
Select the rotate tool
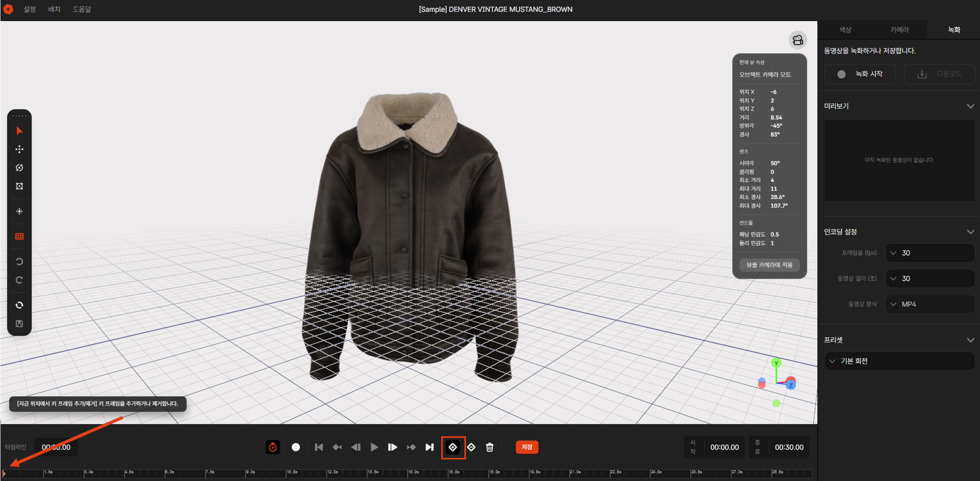pos(19,168)
